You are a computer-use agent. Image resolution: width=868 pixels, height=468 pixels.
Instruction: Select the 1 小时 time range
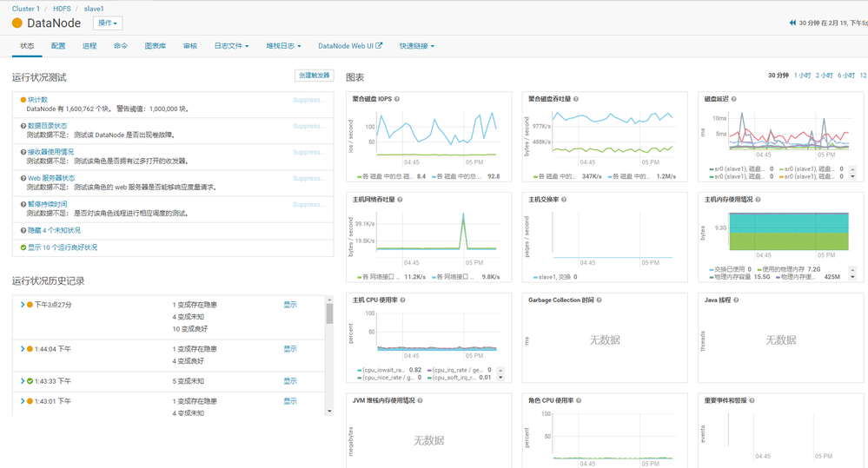tap(802, 76)
